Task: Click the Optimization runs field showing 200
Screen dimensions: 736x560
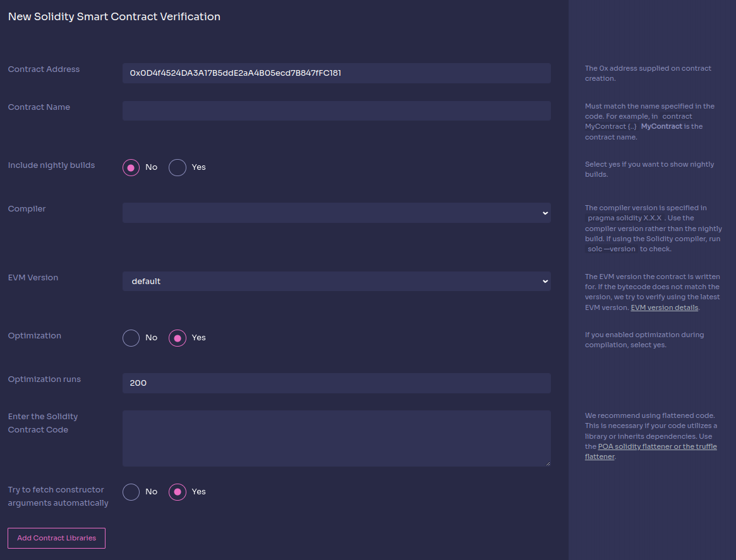Action: (x=336, y=383)
